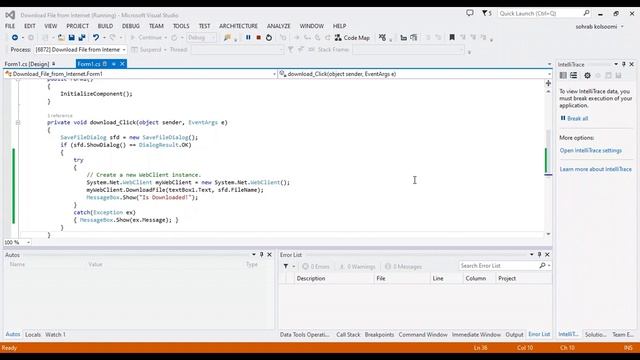This screenshot has height=360, width=640.
Task: Click Learn more about IntelliTrace link
Action: [x=596, y=169]
